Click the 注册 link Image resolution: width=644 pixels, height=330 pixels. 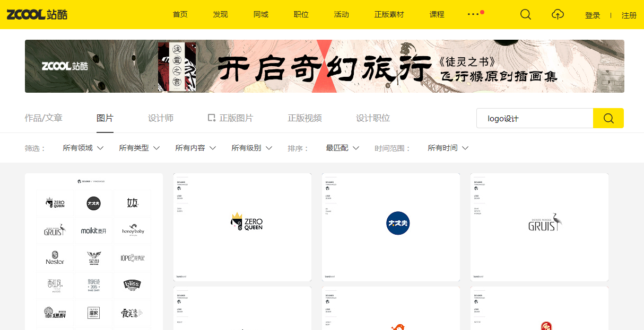pyautogui.click(x=629, y=15)
